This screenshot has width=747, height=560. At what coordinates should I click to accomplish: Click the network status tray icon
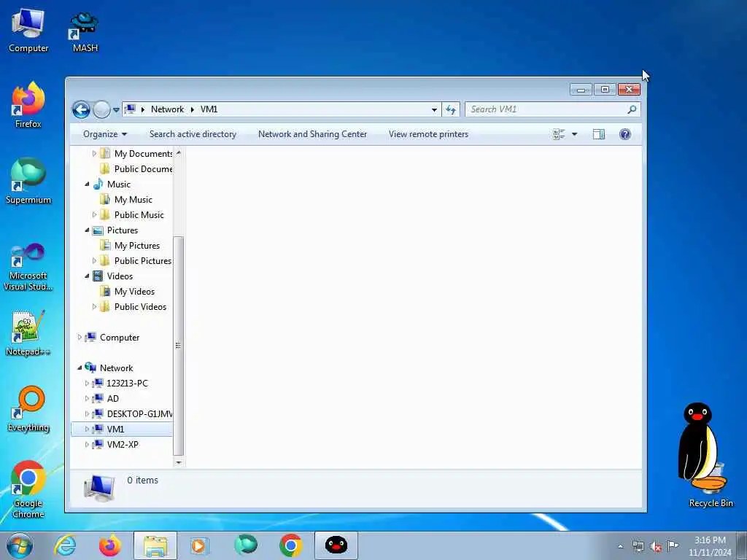tap(638, 546)
